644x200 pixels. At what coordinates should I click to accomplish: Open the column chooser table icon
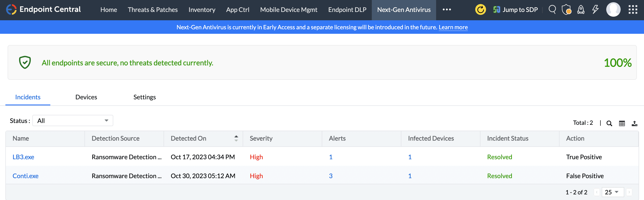(x=622, y=123)
